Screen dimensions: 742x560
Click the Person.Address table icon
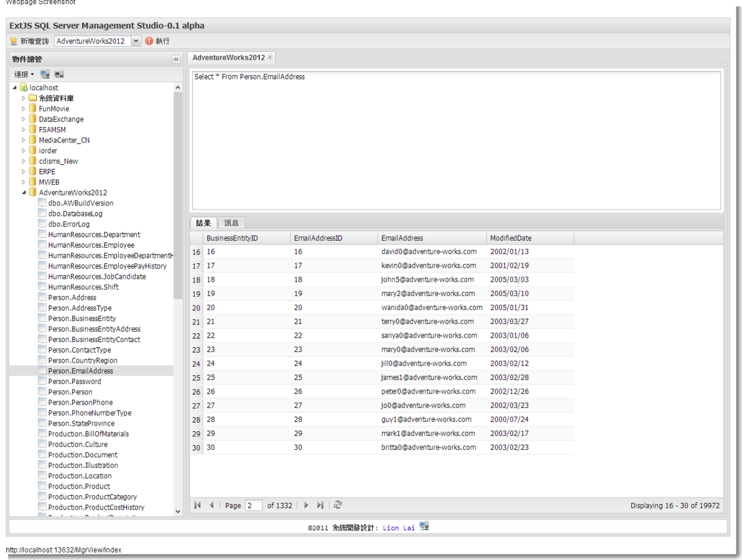tap(42, 297)
